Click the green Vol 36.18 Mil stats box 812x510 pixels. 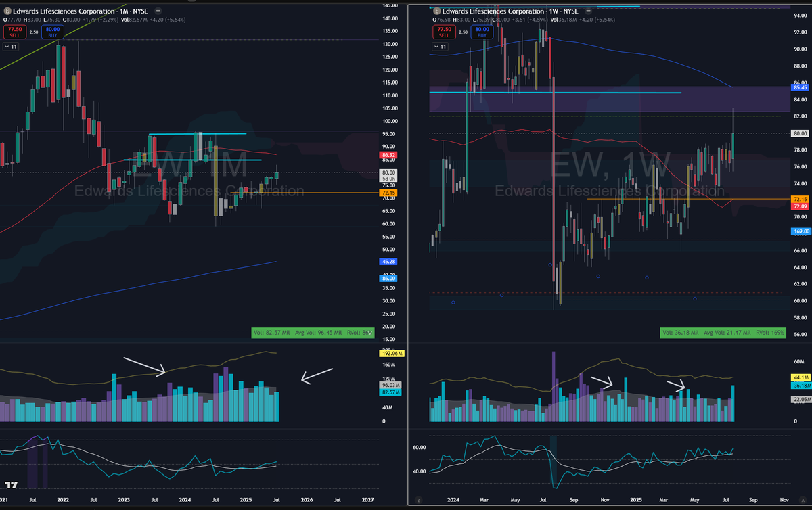click(x=722, y=333)
